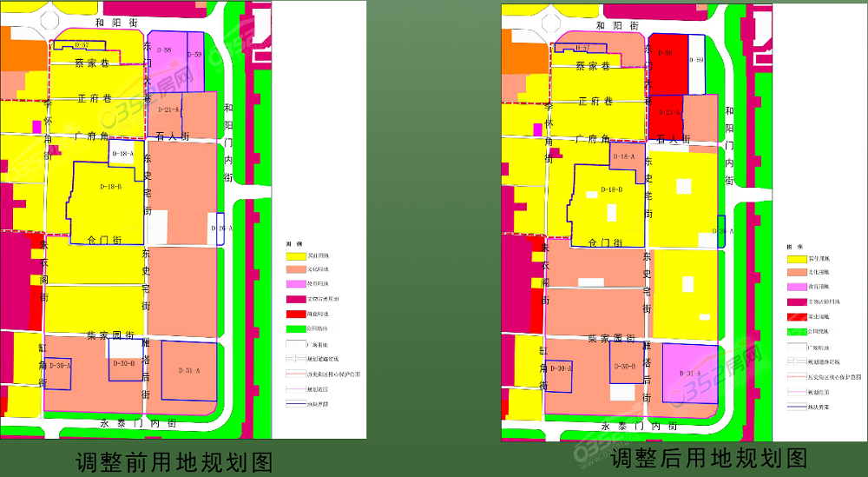Click the 历史街区核心保护范围 dashed line symbol in left legend
This screenshot has width=868, height=477.
coord(297,374)
